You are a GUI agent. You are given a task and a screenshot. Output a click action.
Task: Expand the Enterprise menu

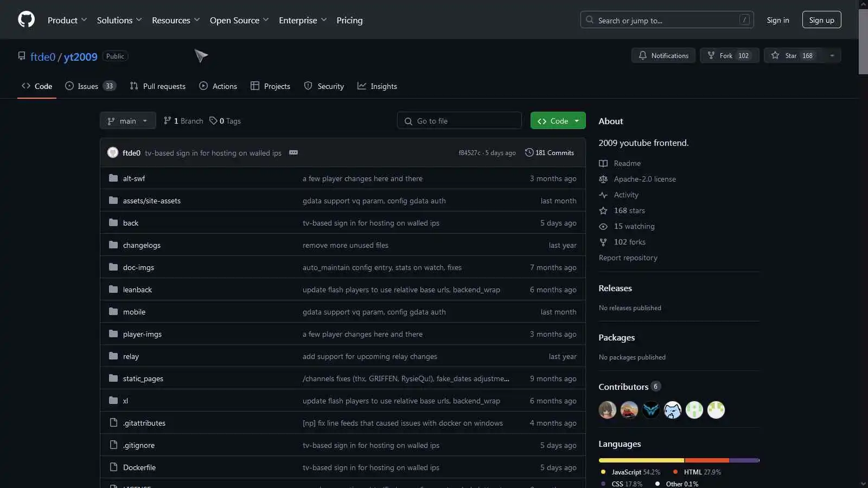point(303,20)
